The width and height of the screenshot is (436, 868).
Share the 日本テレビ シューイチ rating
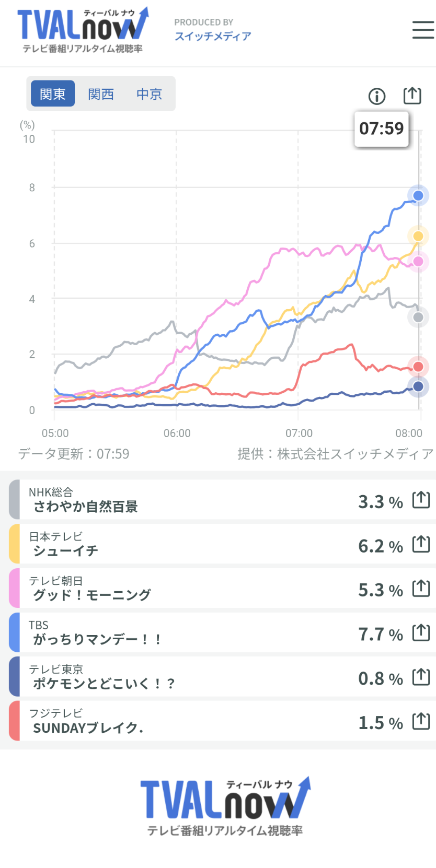click(421, 545)
